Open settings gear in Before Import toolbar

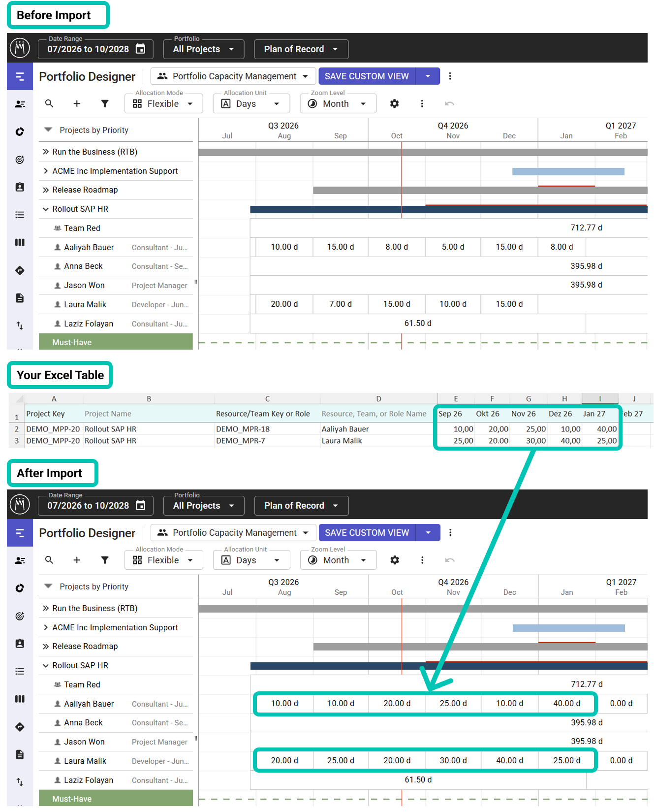394,103
